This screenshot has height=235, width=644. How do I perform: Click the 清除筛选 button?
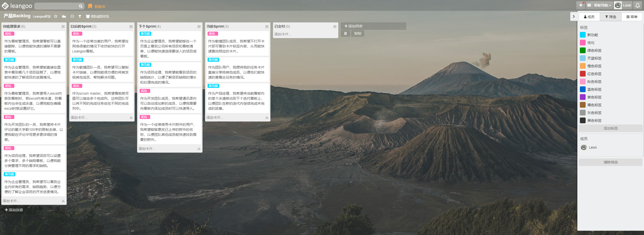[610, 162]
